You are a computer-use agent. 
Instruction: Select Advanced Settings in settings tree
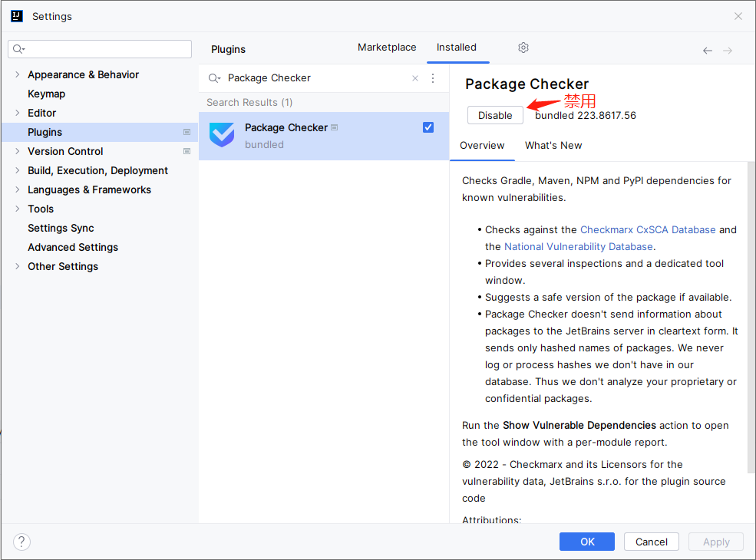(x=73, y=247)
